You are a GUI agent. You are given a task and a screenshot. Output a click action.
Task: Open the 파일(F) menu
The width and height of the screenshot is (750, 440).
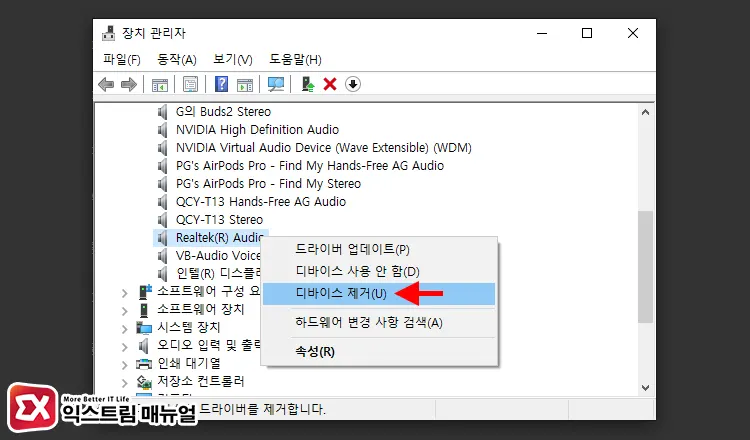[x=121, y=59]
